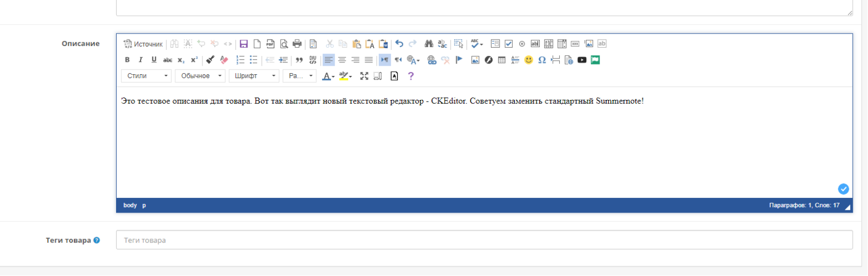Insert a smiley emoticon
This screenshot has height=276, width=868.
(x=528, y=60)
